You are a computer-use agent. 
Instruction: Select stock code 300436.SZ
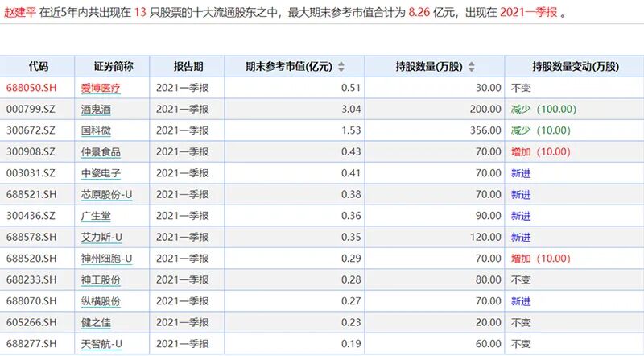click(x=31, y=216)
